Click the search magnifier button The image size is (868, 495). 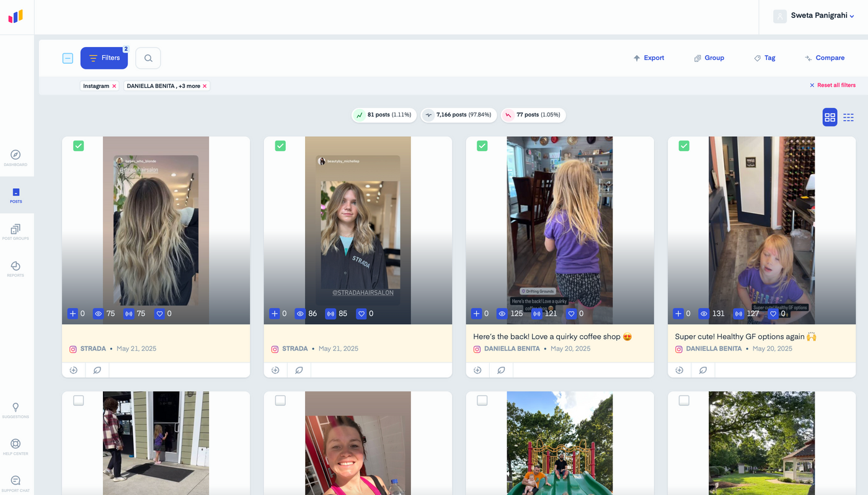[148, 58]
